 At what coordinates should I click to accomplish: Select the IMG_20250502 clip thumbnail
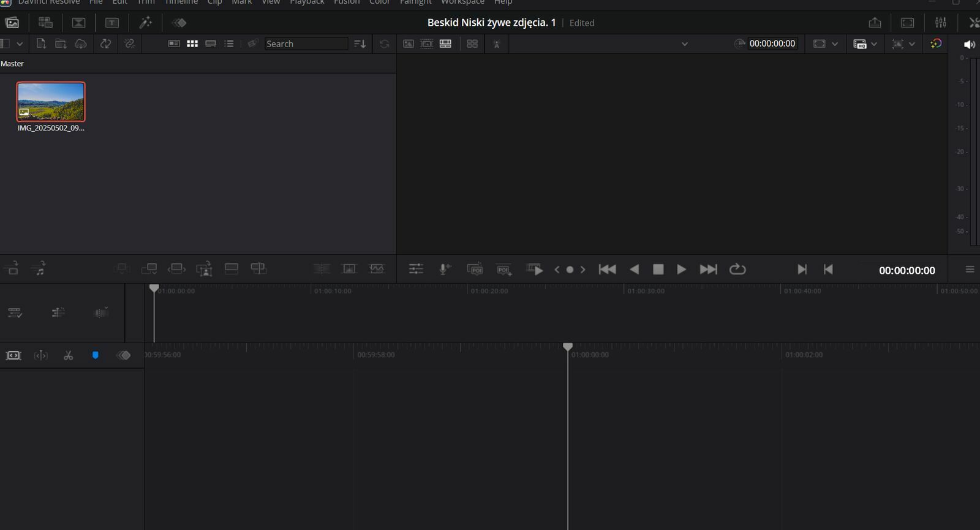51,102
